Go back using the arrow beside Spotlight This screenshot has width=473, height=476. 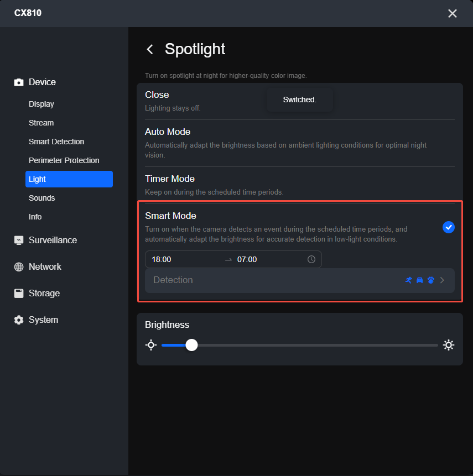coord(150,49)
